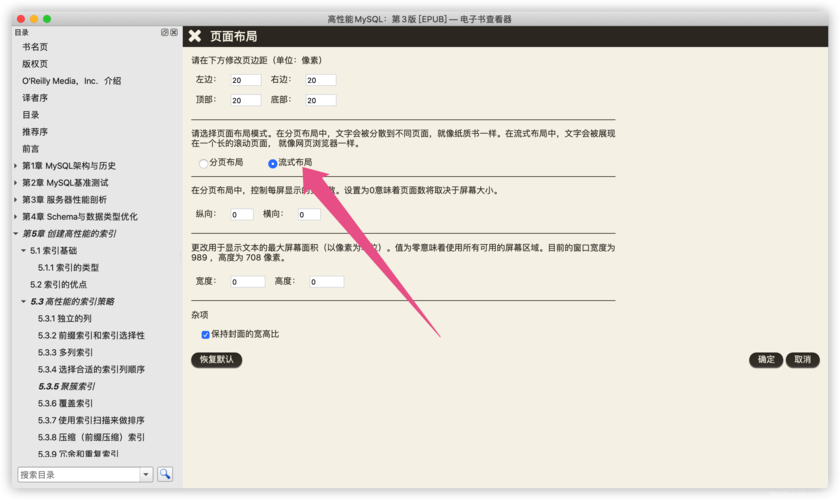Go to 5.3.7 使用索引扫描来做排序
840x500 pixels.
pyautogui.click(x=91, y=420)
